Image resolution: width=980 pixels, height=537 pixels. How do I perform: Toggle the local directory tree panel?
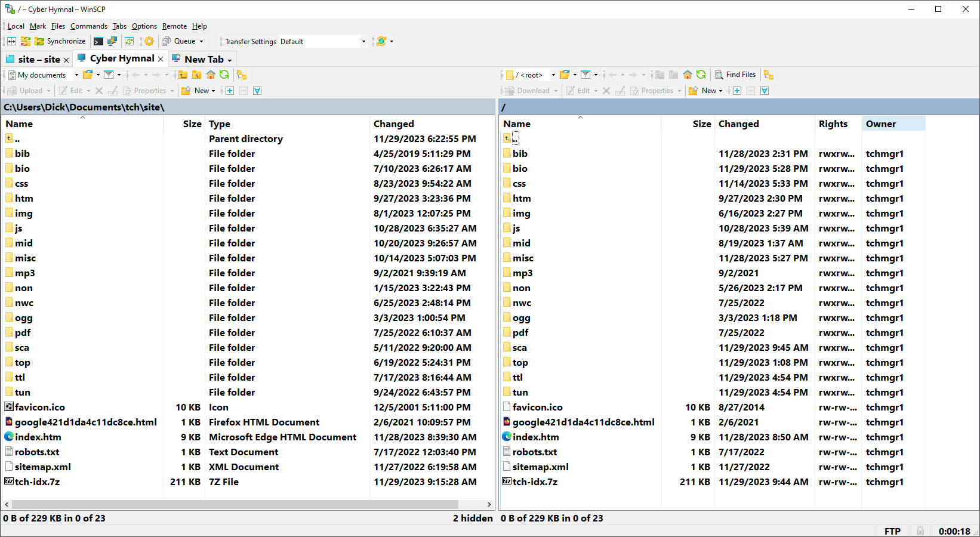pyautogui.click(x=242, y=75)
